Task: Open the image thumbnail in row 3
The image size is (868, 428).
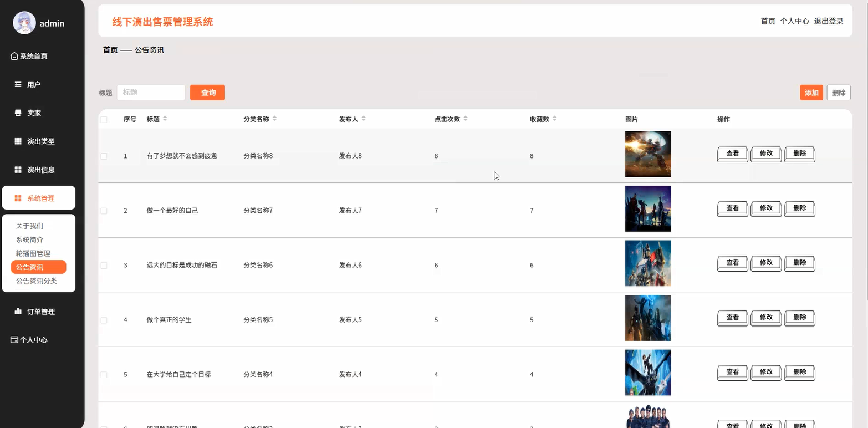Action: 648,263
